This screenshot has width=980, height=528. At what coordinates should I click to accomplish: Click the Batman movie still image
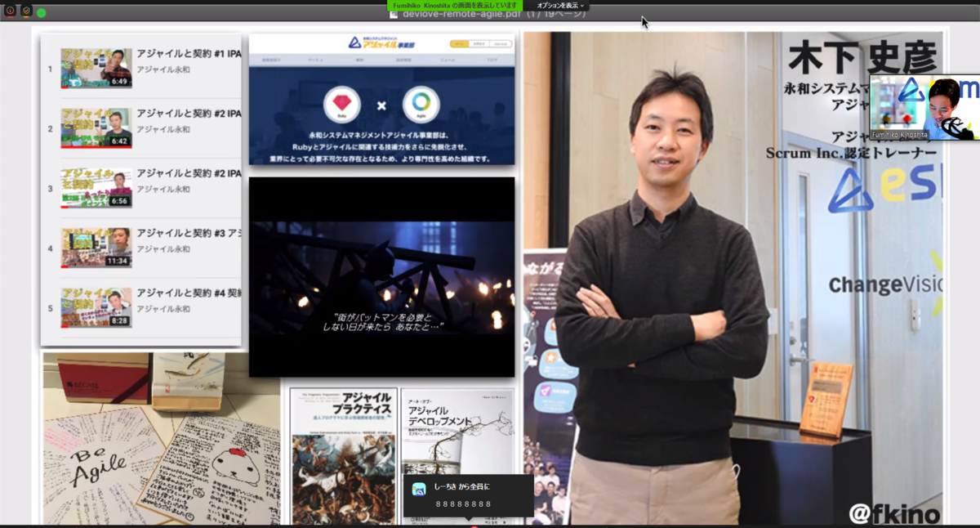pyautogui.click(x=381, y=277)
